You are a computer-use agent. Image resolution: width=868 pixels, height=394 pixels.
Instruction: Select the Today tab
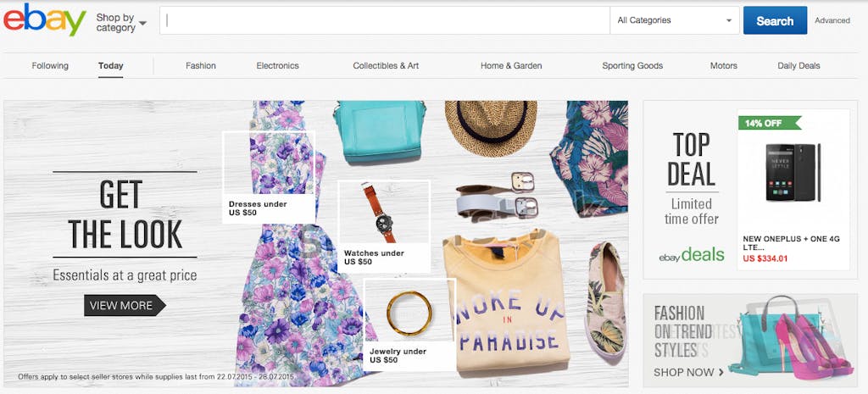(111, 66)
